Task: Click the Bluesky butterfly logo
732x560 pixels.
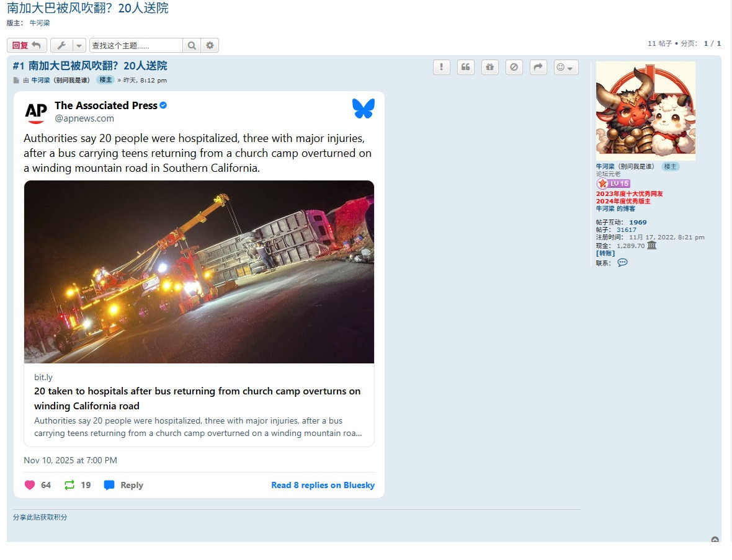Action: click(x=363, y=109)
